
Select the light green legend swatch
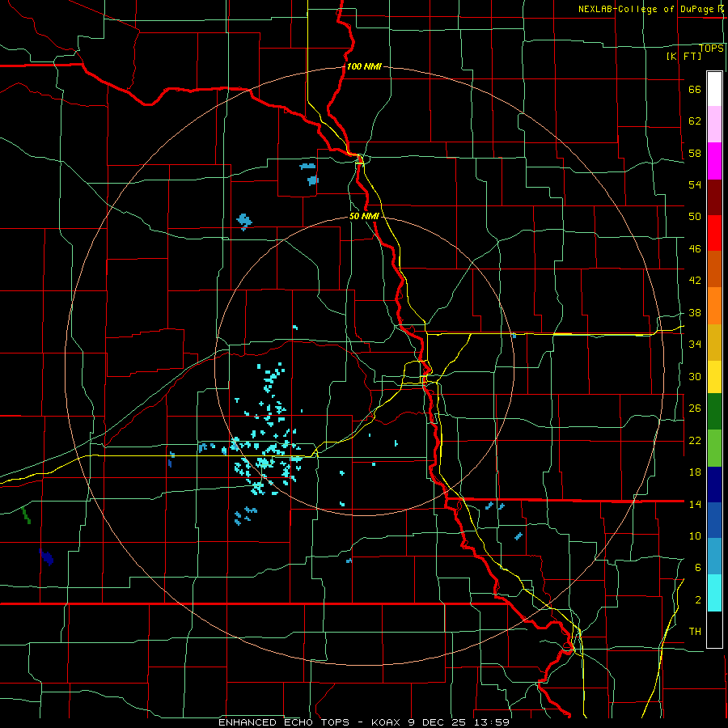[x=714, y=448]
